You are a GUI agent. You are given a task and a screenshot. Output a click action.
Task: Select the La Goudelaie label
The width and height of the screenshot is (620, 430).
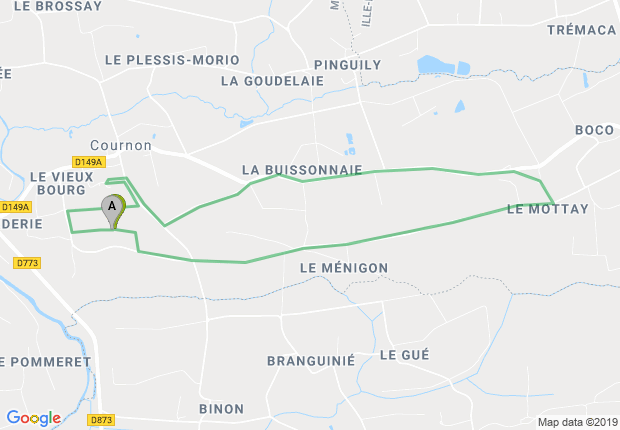(x=272, y=81)
